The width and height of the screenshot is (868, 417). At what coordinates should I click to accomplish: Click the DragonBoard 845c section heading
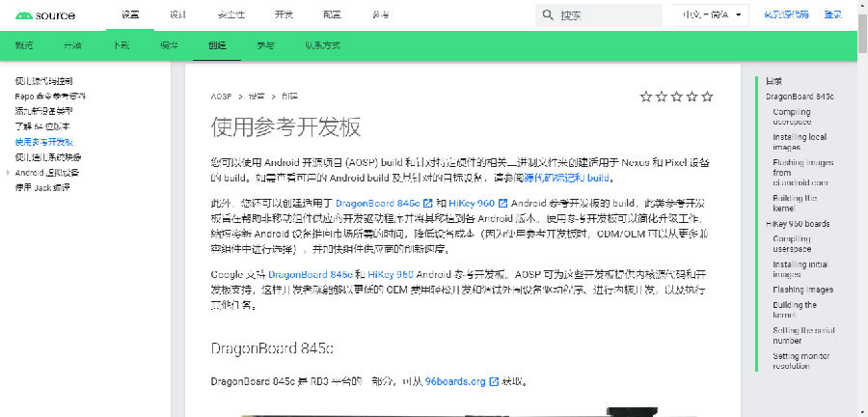pos(272,348)
